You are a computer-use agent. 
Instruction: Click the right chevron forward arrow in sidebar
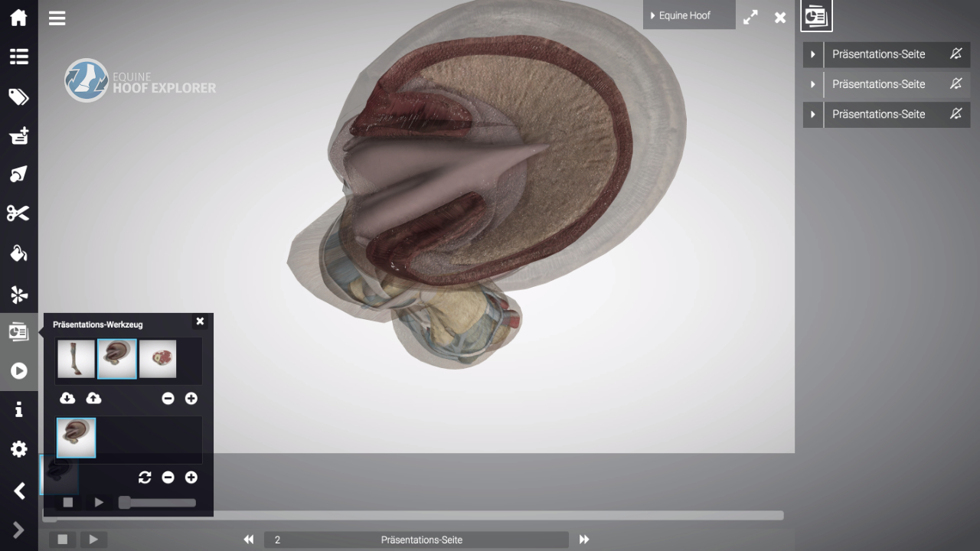pos(18,530)
